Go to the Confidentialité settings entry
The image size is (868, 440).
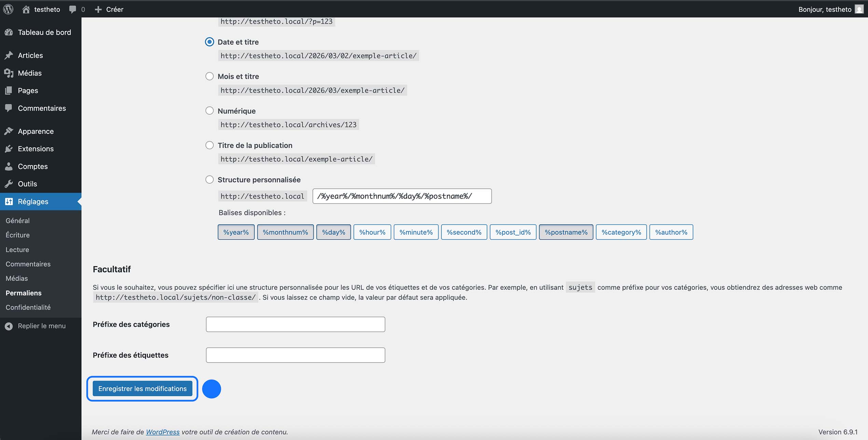(x=28, y=307)
